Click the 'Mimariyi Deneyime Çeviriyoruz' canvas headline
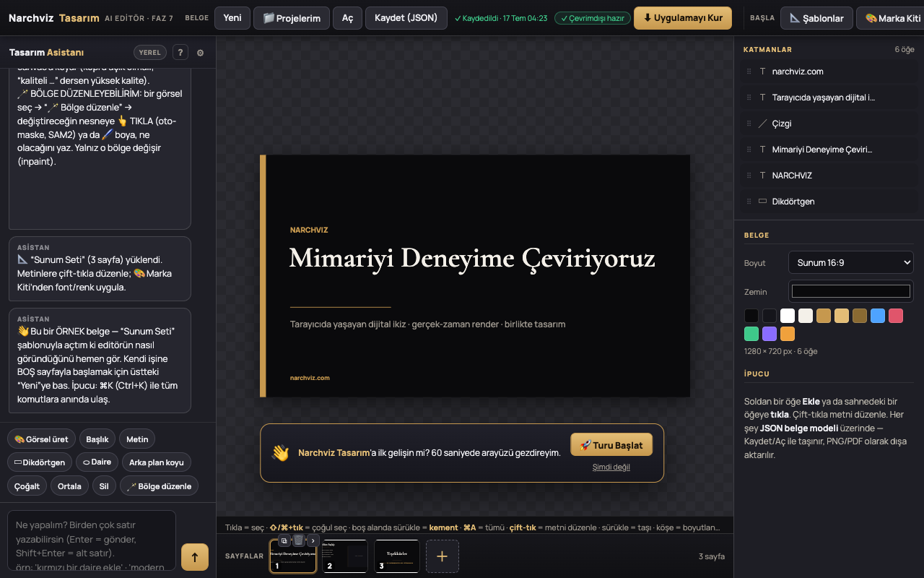924x578 pixels. (x=472, y=258)
